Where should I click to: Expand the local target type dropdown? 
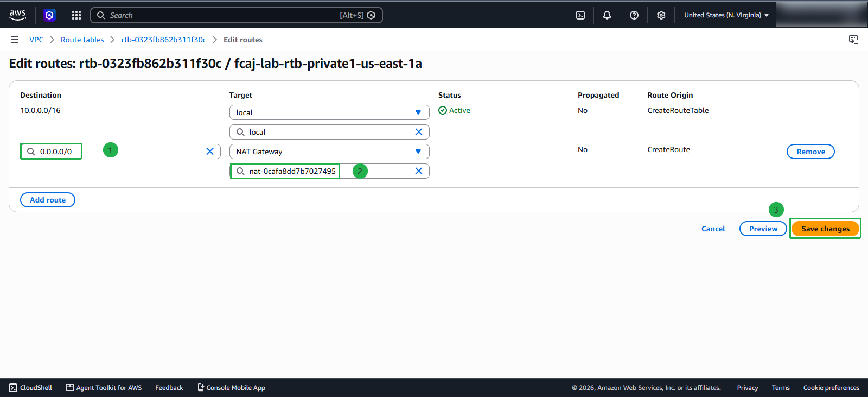pos(329,112)
